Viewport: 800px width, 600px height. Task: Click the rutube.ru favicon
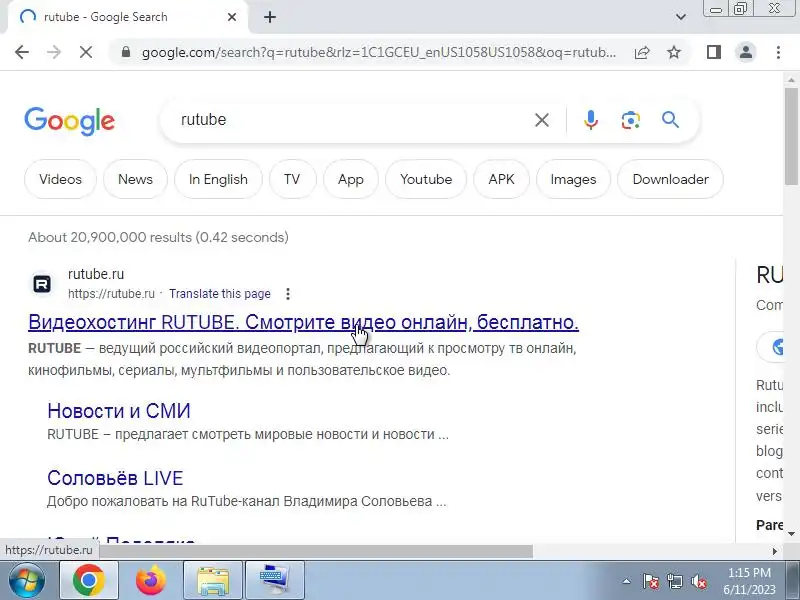(42, 284)
